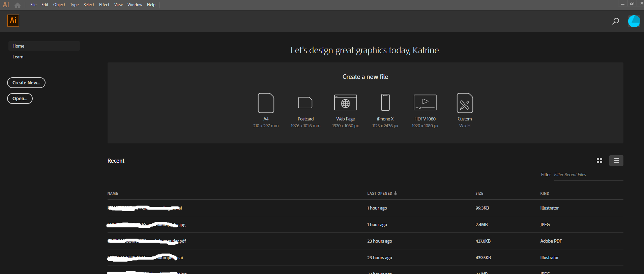Screen dimensions: 644x274
Task: Switch recent files to list view
Action: click(x=616, y=161)
